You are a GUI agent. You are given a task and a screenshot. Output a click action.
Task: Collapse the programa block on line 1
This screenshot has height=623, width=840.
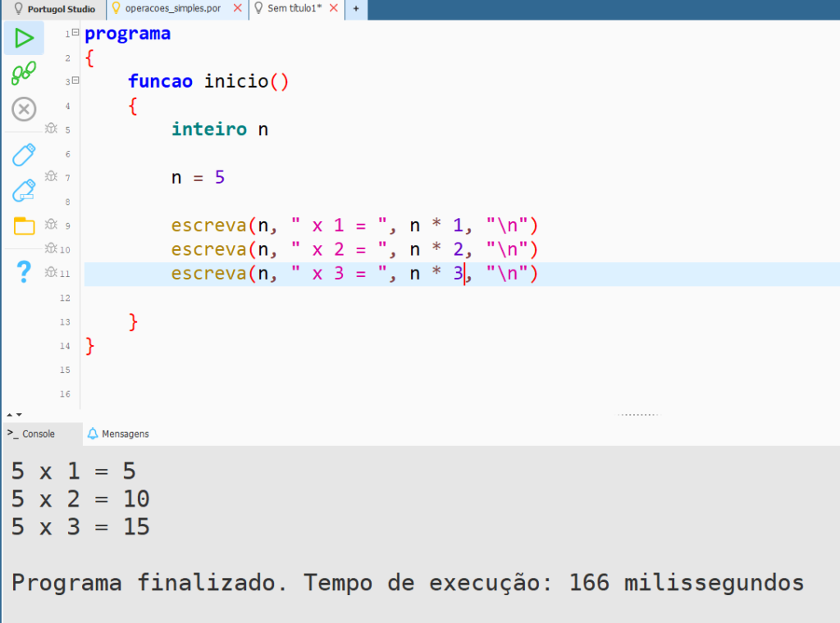point(75,33)
